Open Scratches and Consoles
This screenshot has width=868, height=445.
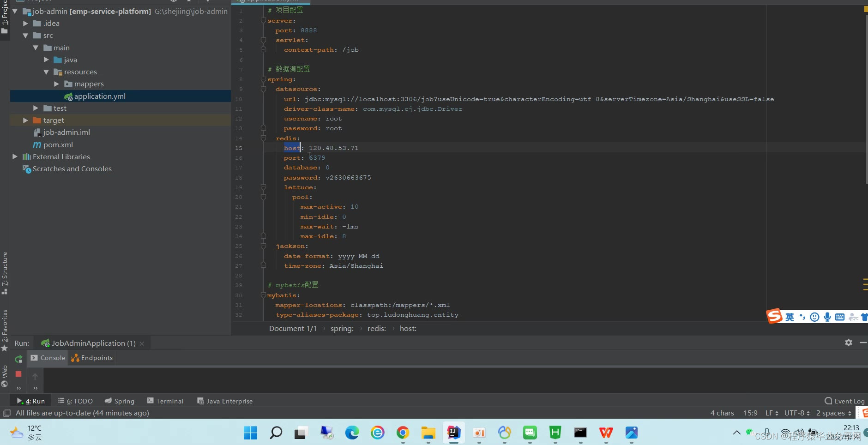click(x=72, y=169)
